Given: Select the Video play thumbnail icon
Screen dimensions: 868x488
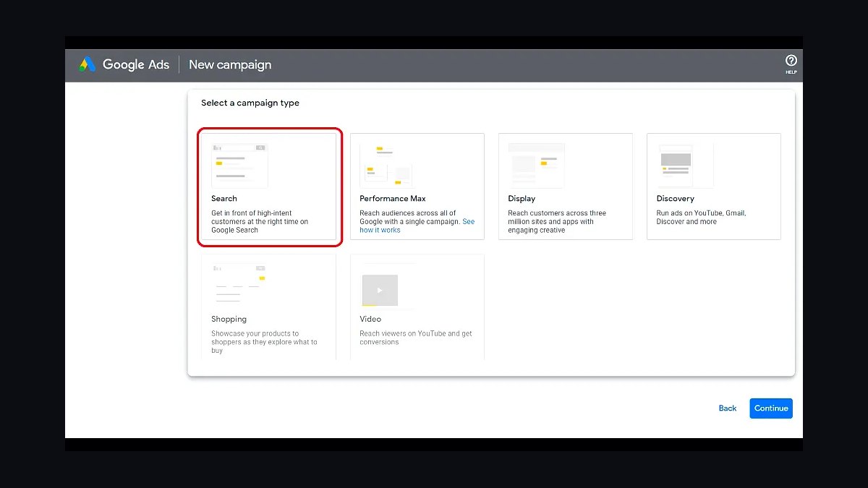Looking at the screenshot, I should 380,290.
